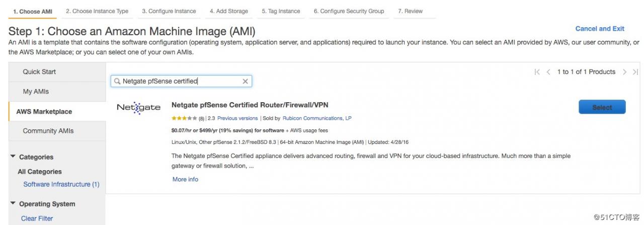Open the Quick Start tab
Screen dimensions: 644x225
[39, 72]
